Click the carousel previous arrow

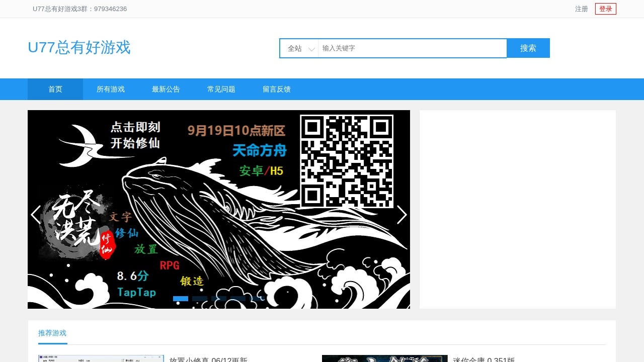pos(35,215)
